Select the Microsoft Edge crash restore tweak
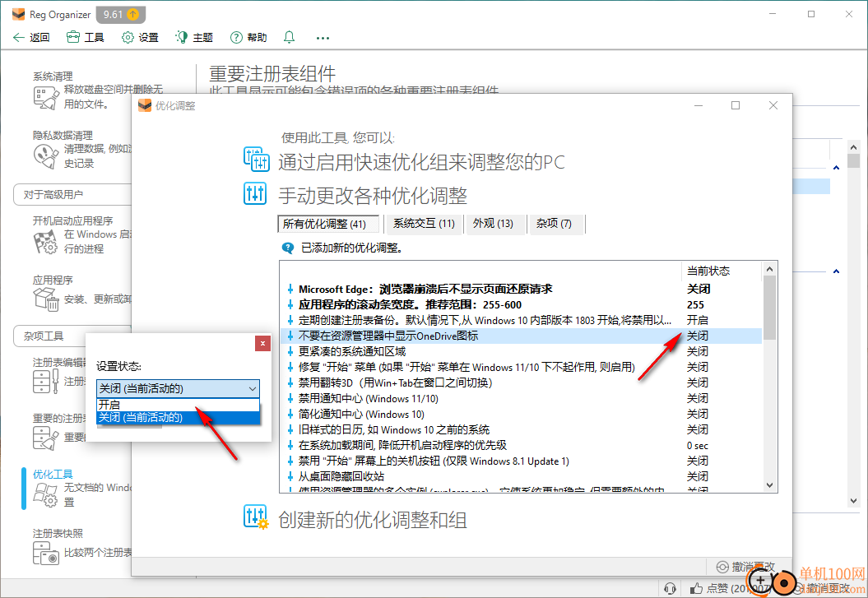Image resolution: width=868 pixels, height=598 pixels. (x=520, y=289)
